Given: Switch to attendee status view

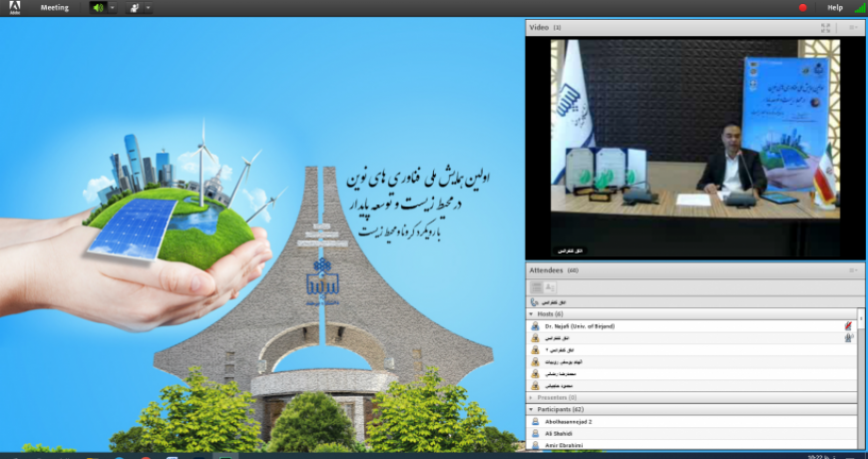Looking at the screenshot, I should pyautogui.click(x=550, y=287).
